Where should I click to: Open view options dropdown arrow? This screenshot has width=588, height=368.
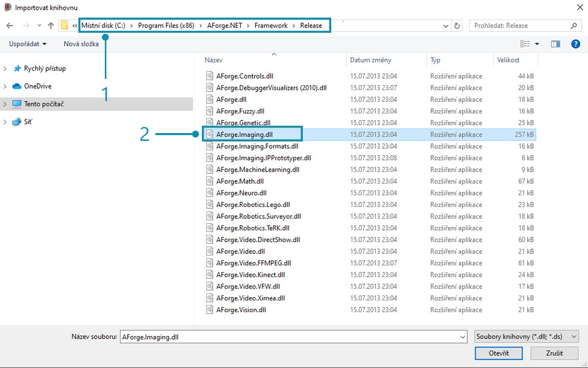pyautogui.click(x=537, y=44)
